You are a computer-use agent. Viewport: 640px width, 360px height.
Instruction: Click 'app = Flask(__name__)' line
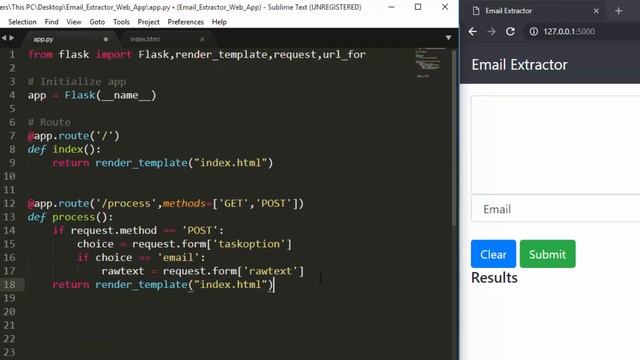click(x=92, y=95)
